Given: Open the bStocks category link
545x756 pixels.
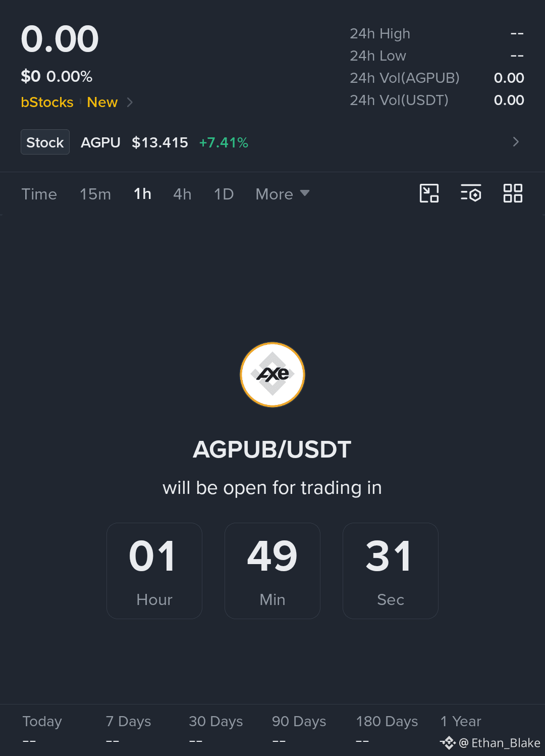Looking at the screenshot, I should coord(47,102).
